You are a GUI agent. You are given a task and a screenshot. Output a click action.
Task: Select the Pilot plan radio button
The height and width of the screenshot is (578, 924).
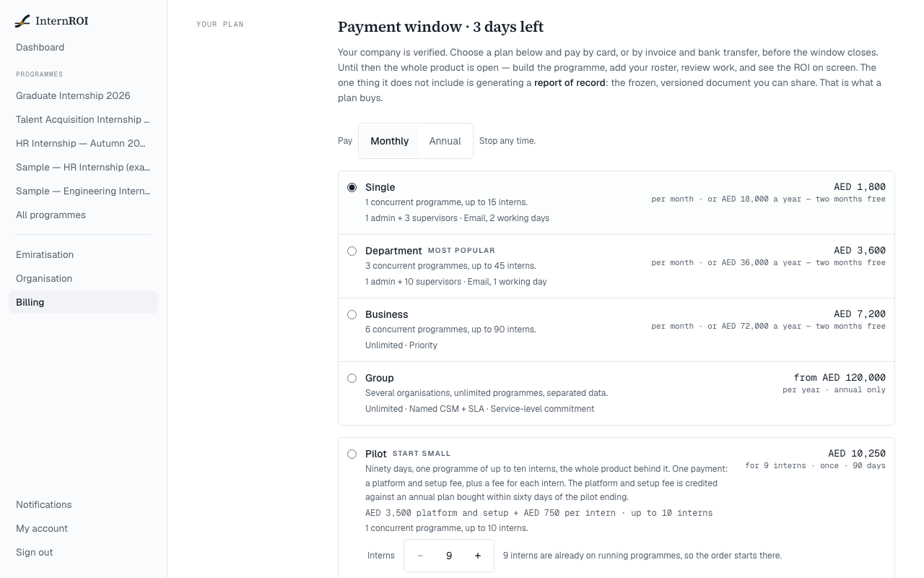[x=352, y=454]
